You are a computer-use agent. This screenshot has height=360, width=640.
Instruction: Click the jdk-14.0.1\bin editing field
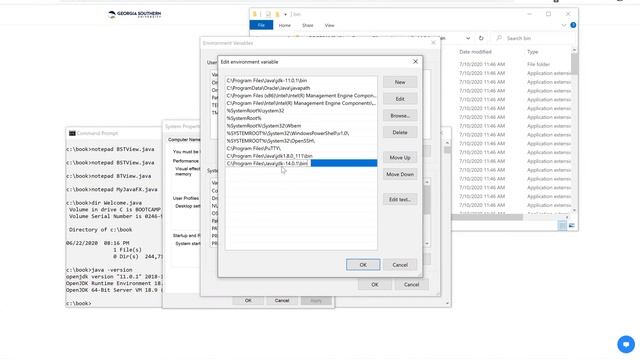pos(267,163)
